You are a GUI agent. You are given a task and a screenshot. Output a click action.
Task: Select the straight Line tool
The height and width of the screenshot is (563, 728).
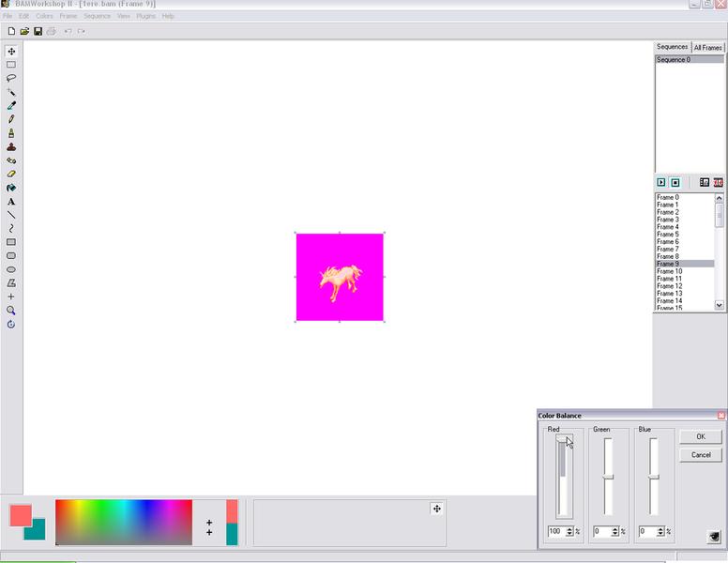coord(11,215)
